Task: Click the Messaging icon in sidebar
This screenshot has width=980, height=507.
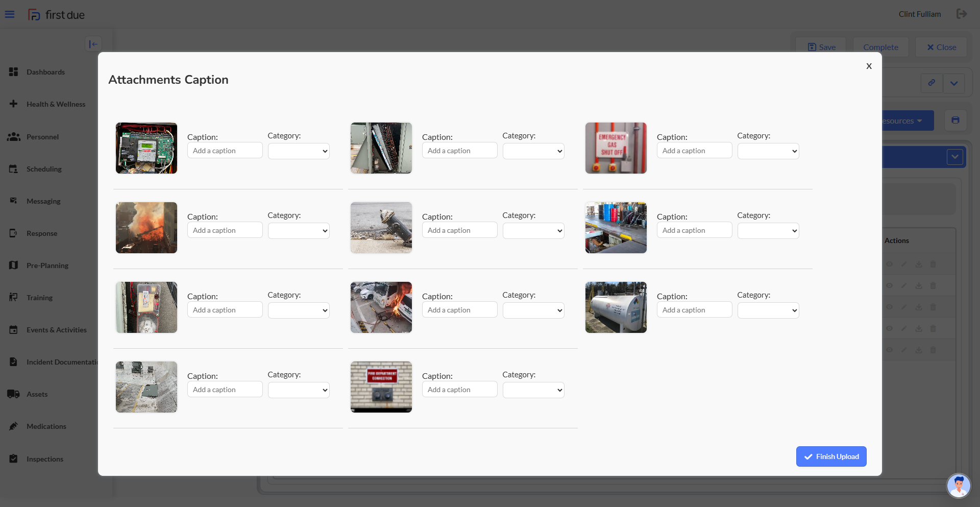Action: 14,201
